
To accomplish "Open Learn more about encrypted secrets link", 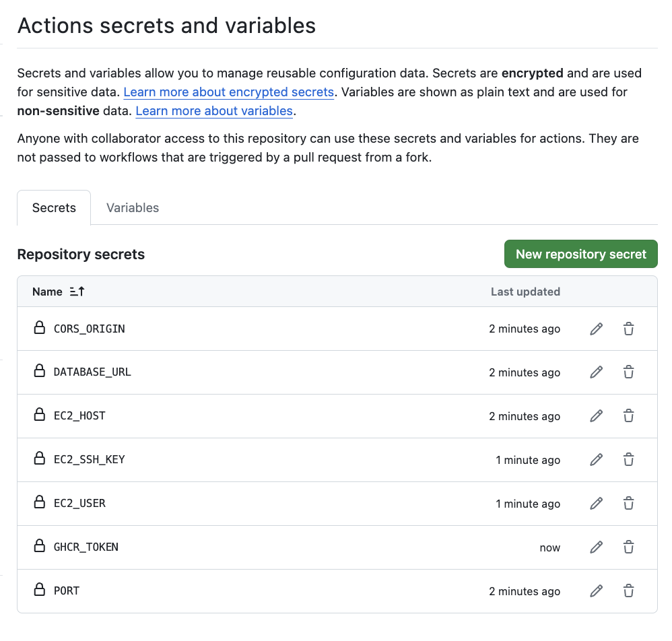I will (x=228, y=92).
